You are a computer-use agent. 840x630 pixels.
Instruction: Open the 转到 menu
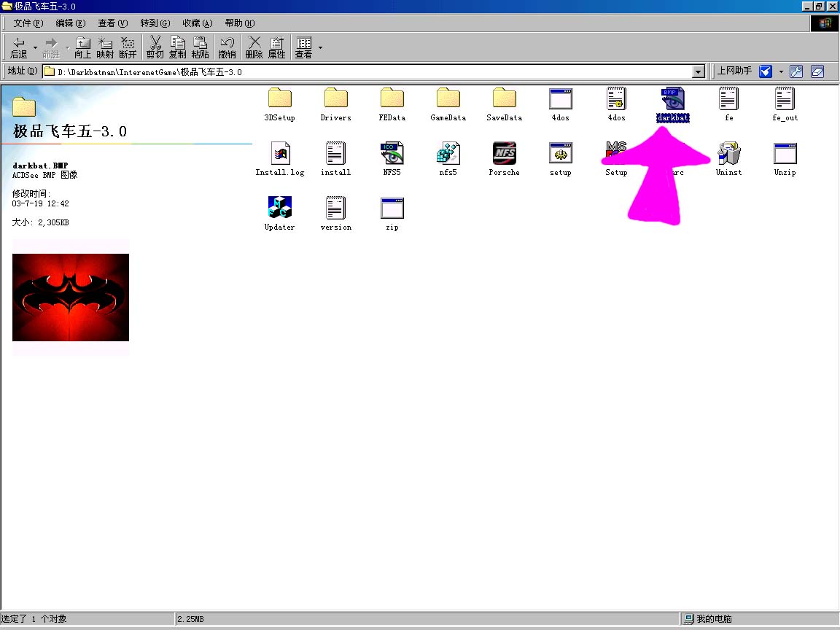[x=155, y=23]
